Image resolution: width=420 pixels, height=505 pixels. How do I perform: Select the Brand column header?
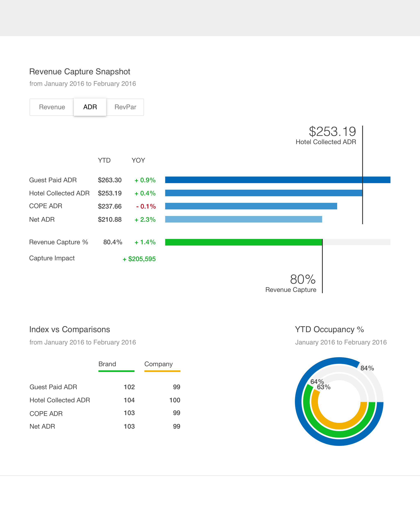(x=107, y=364)
